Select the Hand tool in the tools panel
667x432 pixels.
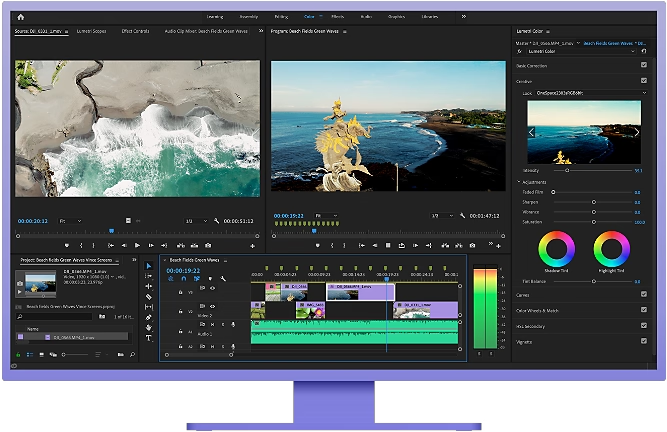coord(149,328)
